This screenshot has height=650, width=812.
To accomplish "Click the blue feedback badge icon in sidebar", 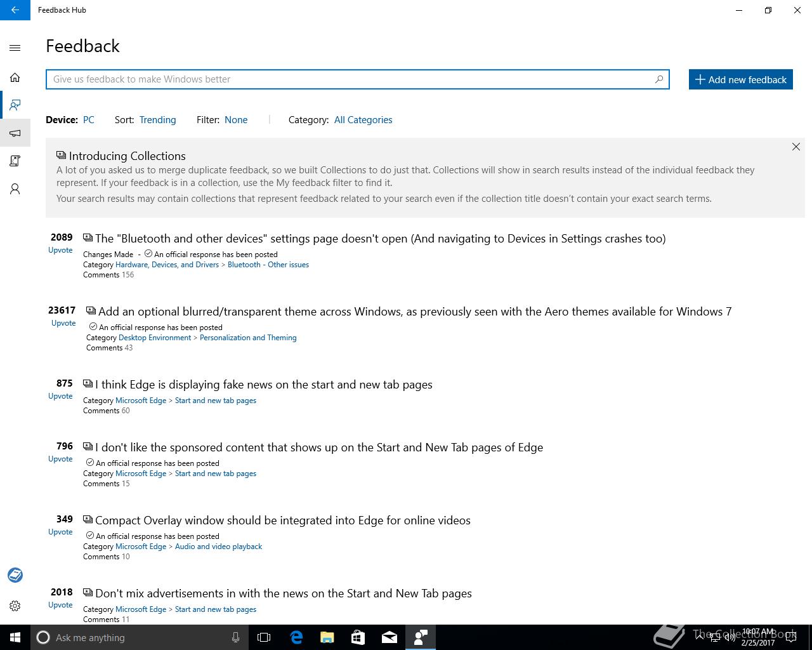I will (x=15, y=575).
